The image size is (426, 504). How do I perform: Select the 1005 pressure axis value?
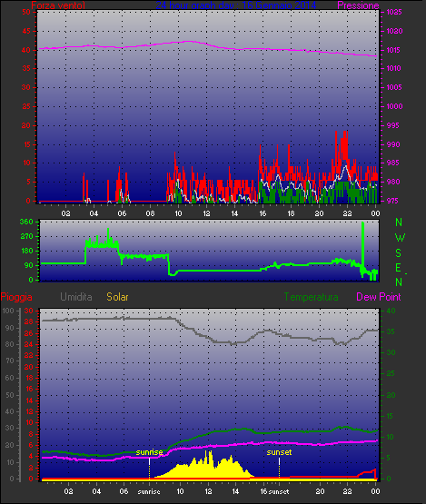click(394, 87)
